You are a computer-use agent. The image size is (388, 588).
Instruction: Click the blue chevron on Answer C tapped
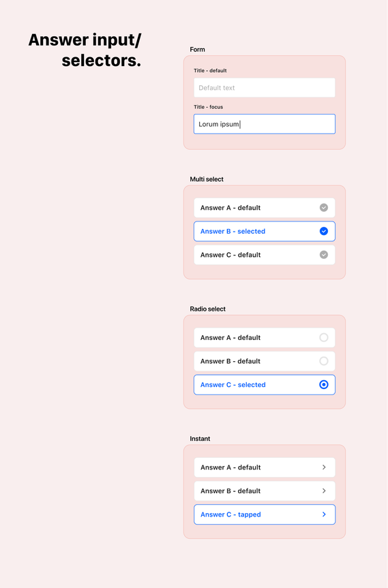coord(324,514)
